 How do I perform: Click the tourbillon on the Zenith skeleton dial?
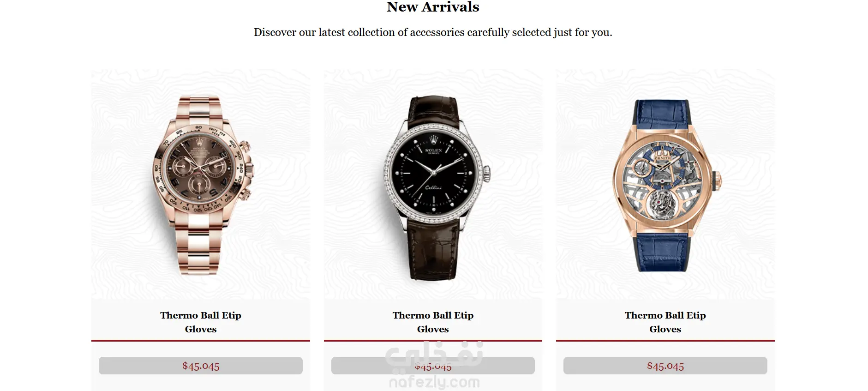click(662, 205)
